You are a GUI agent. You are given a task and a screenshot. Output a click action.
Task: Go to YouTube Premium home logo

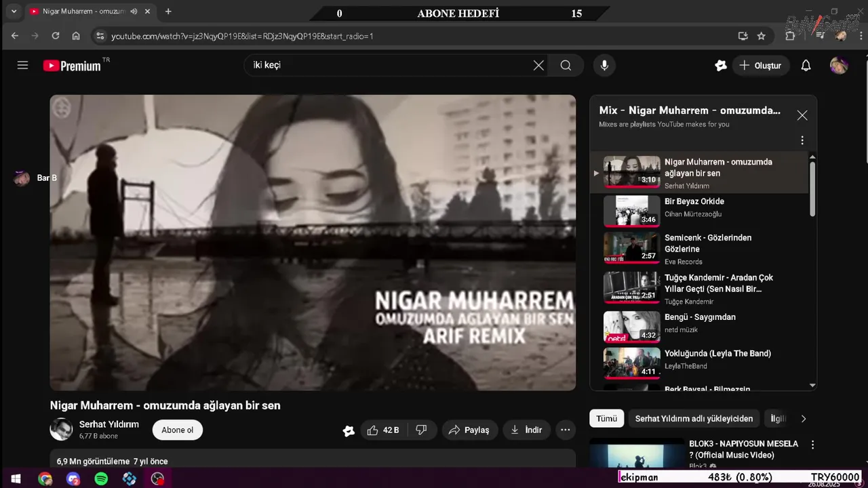click(x=73, y=66)
